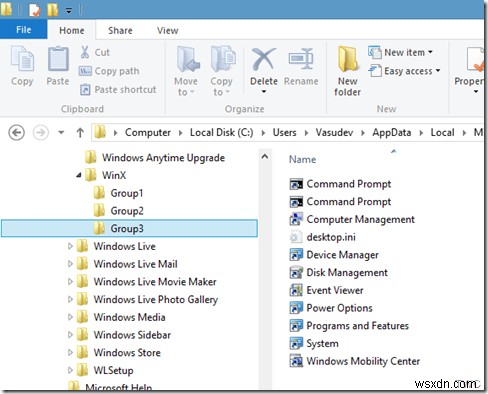The width and height of the screenshot is (488, 394).
Task: Click the Delete red X icon
Action: point(264,59)
